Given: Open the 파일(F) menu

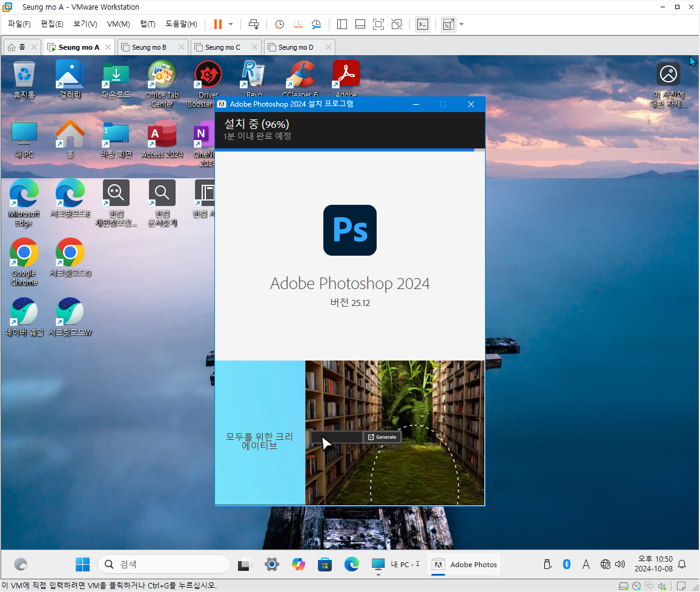Looking at the screenshot, I should (19, 24).
